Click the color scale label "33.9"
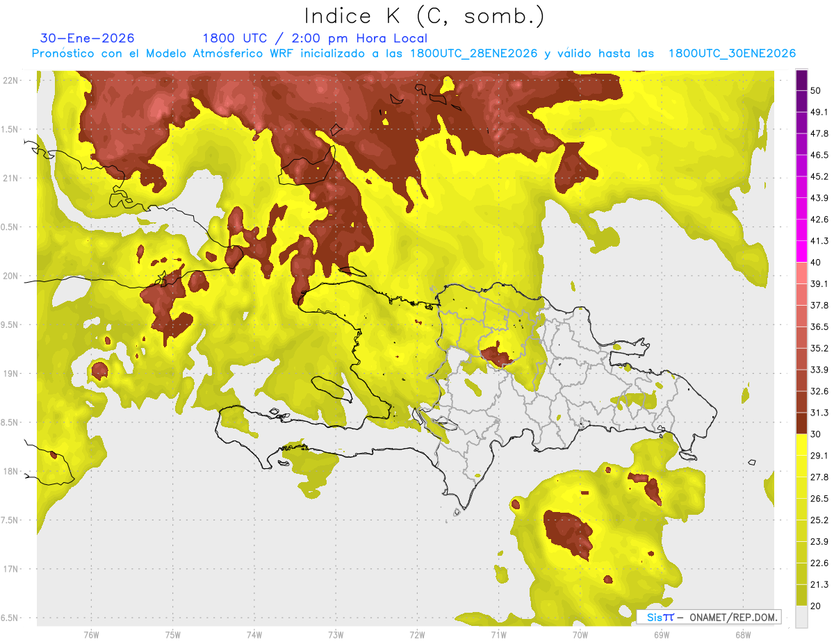This screenshot has height=644, width=834. pyautogui.click(x=819, y=370)
